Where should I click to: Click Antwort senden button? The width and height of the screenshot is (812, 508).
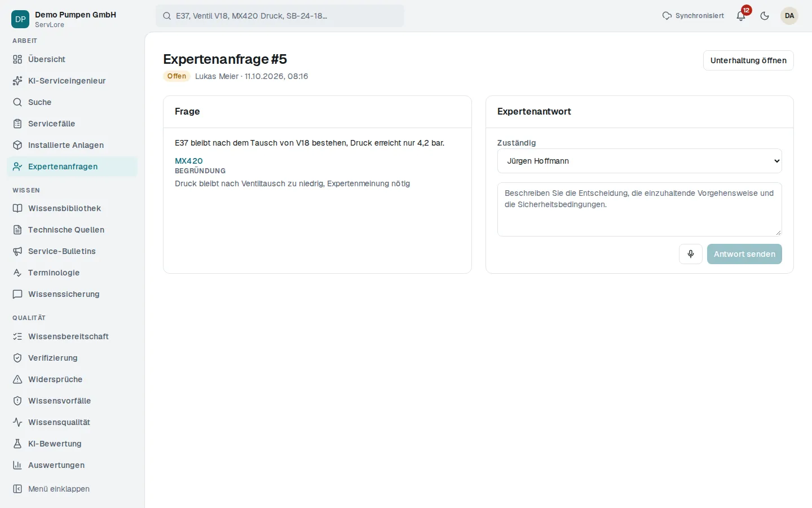pos(744,254)
